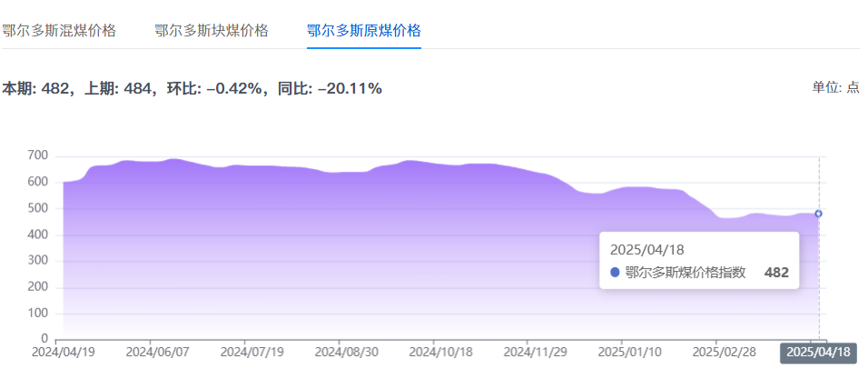The image size is (868, 369).
Task: Click the blue series dot in tooltip
Action: tap(615, 273)
